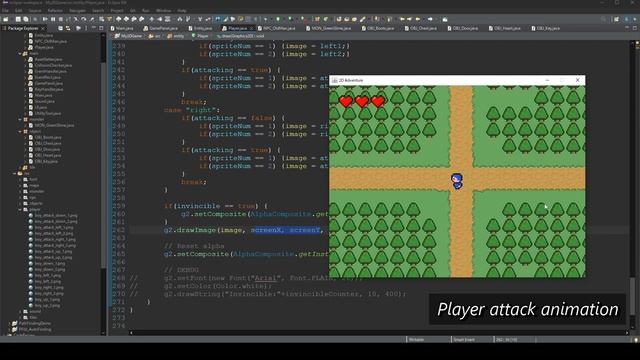Click the Terminate toolbar icon
The image size is (640, 360).
pos(60,19)
